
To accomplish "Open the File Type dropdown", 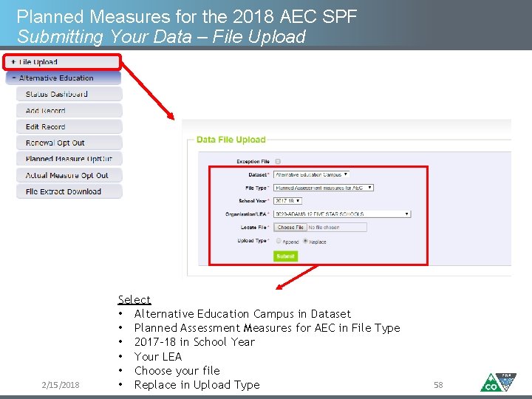I will click(x=324, y=188).
